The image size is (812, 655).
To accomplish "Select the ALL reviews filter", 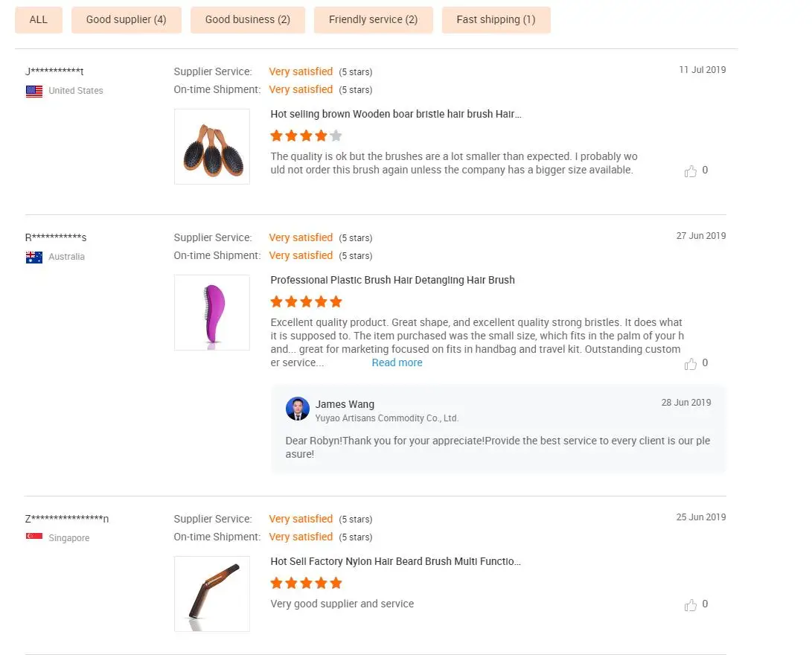I will click(x=39, y=19).
